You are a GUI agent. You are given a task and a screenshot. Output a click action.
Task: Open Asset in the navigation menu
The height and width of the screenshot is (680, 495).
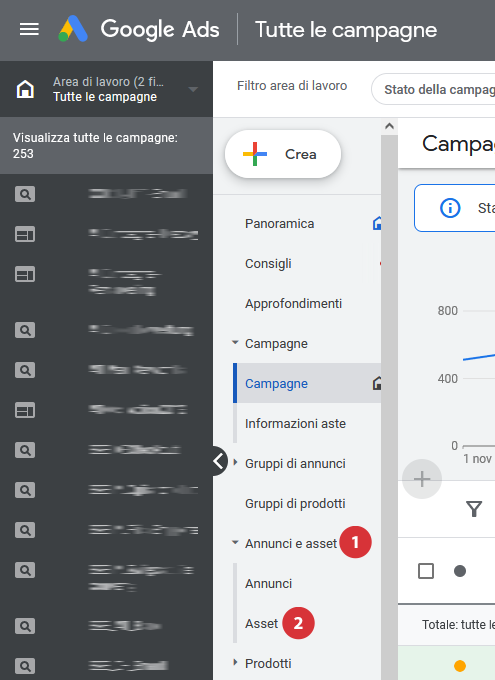tap(262, 624)
